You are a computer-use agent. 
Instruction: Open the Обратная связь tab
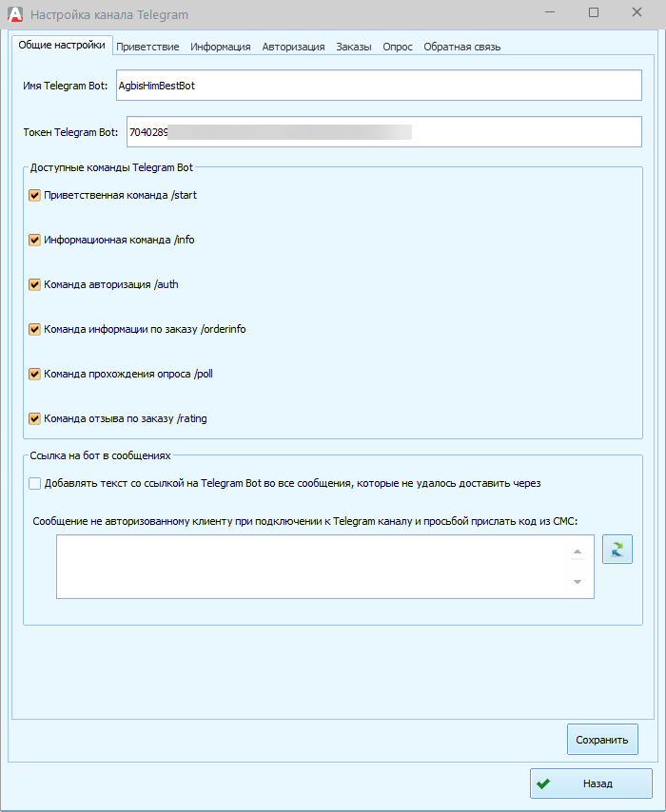click(461, 47)
